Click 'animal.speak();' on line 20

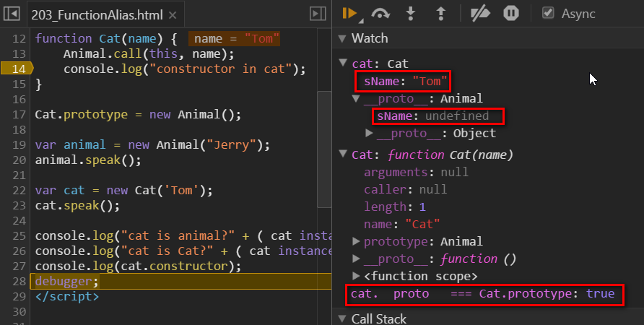[88, 160]
